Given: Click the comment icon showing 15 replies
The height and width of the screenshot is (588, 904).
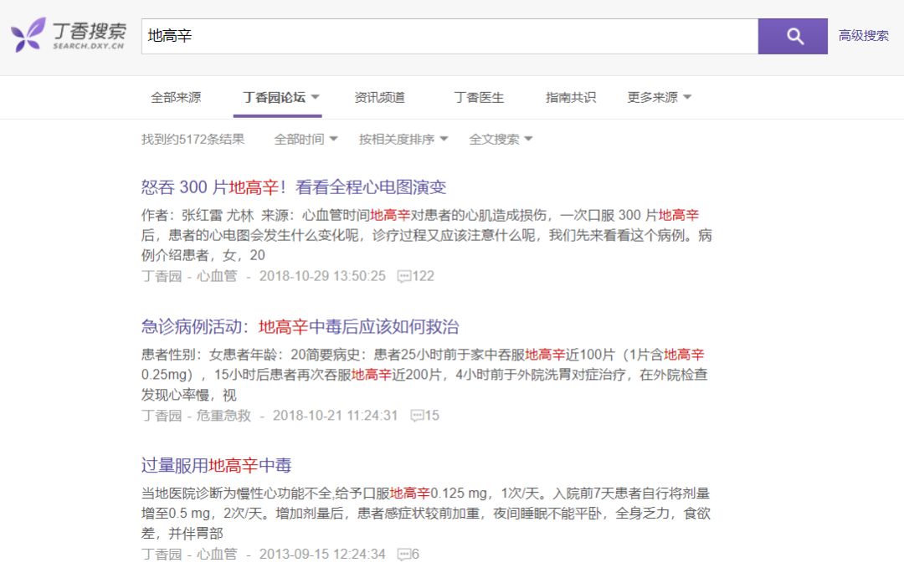Looking at the screenshot, I should point(418,416).
